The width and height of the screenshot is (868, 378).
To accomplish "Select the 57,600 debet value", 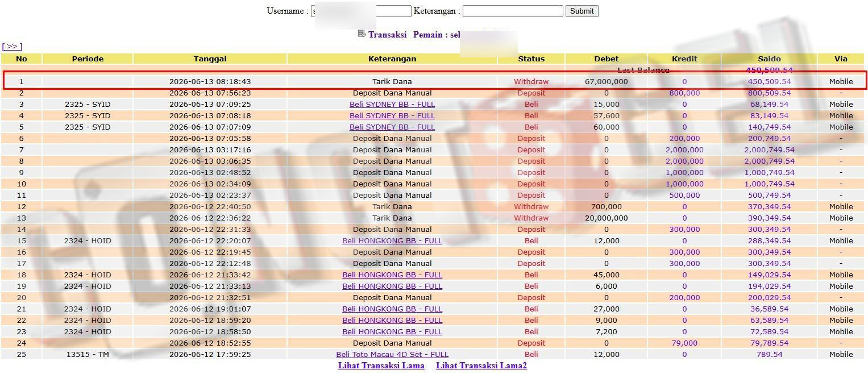I will pos(606,116).
